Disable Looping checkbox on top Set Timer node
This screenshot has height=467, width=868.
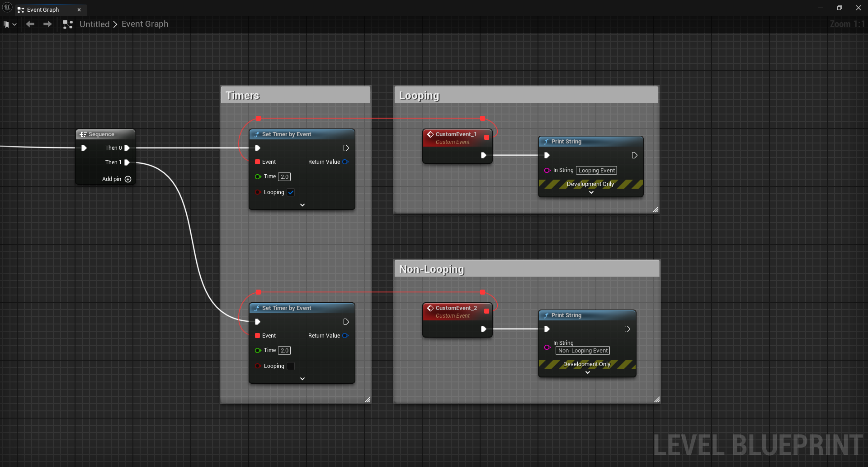point(291,192)
